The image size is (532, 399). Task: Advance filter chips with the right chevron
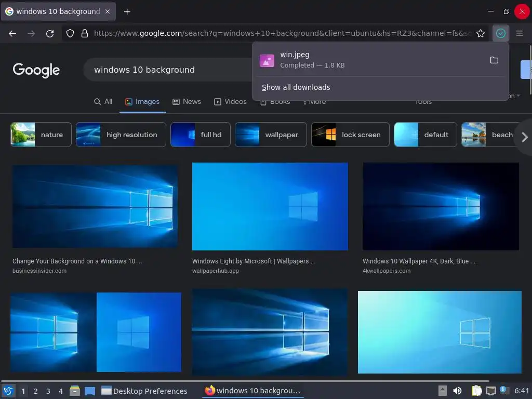[x=525, y=137]
